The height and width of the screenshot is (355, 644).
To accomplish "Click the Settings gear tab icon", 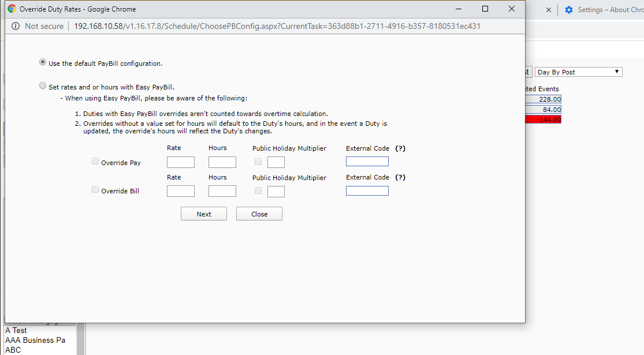I will pyautogui.click(x=569, y=10).
